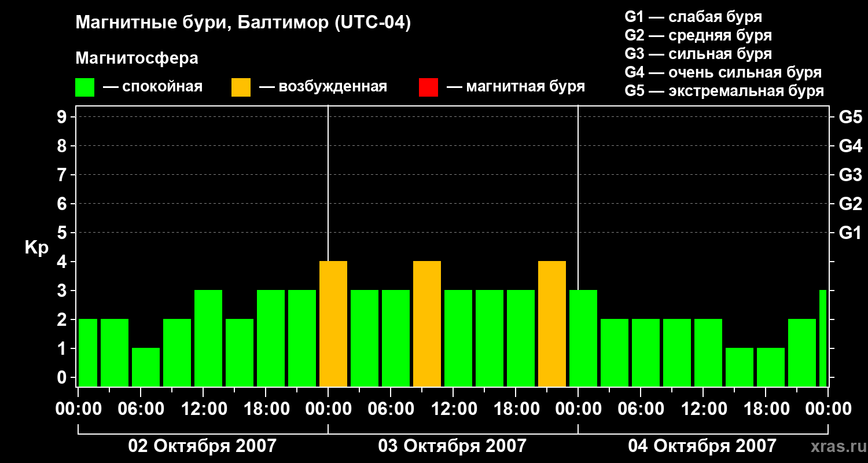
Task: Click the '02 Октября 2007' date label
Action: (203, 446)
